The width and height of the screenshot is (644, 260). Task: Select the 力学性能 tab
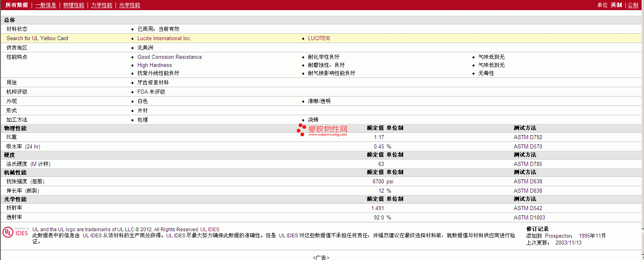102,5
